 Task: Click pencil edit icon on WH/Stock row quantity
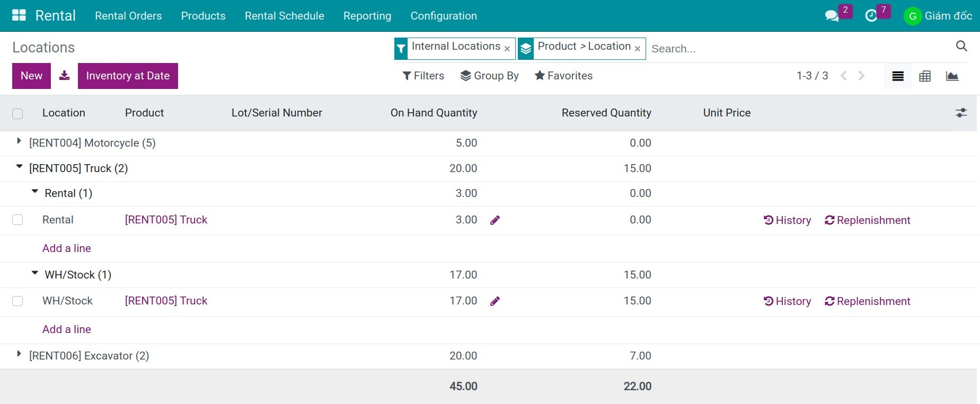(495, 301)
